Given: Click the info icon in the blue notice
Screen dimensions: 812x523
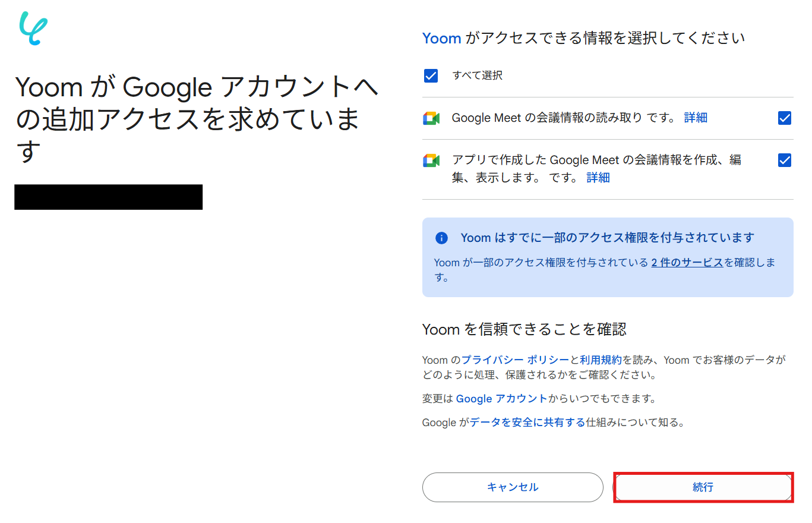Looking at the screenshot, I should [441, 238].
